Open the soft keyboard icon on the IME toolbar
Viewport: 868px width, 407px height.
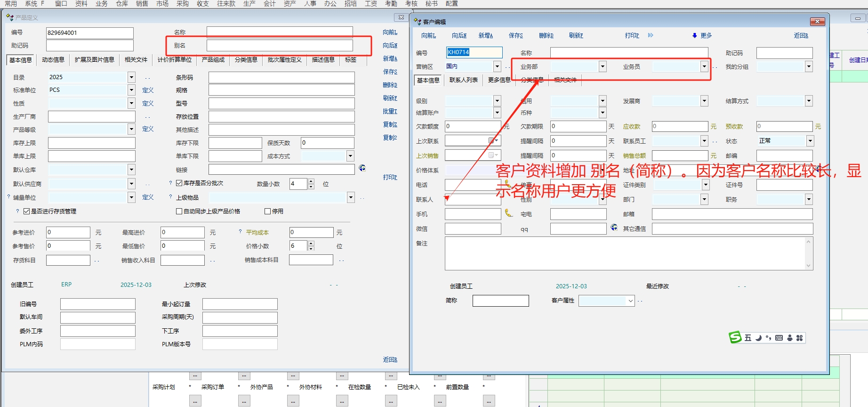(779, 338)
